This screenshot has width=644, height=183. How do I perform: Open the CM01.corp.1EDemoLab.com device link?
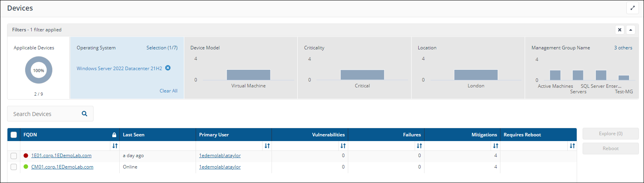pos(62,167)
